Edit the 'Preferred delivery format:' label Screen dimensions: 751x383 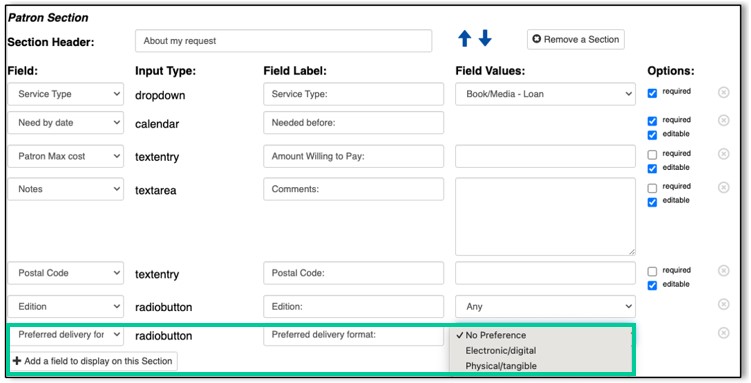point(353,335)
